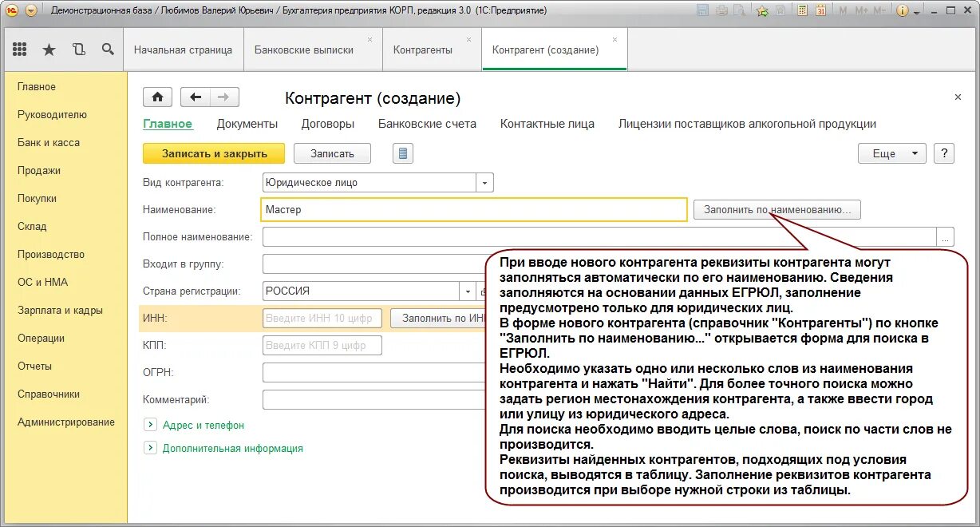
Task: Open the sections menu grid icon
Action: coord(19,50)
